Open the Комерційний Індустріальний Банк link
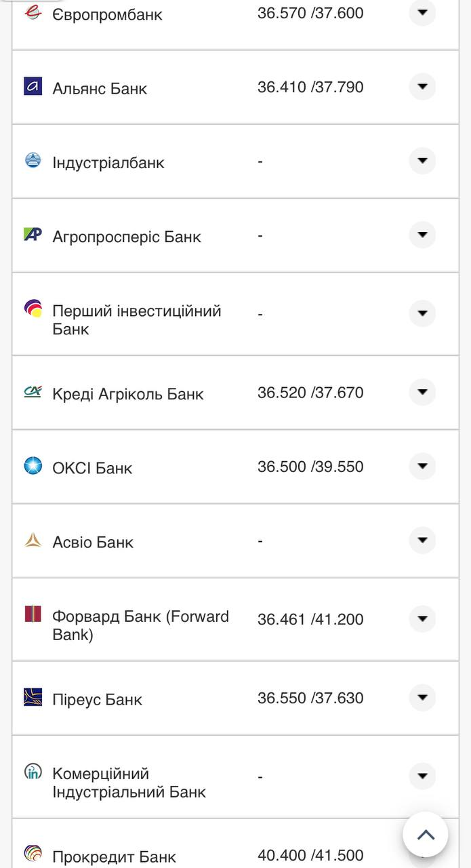 coord(129,783)
